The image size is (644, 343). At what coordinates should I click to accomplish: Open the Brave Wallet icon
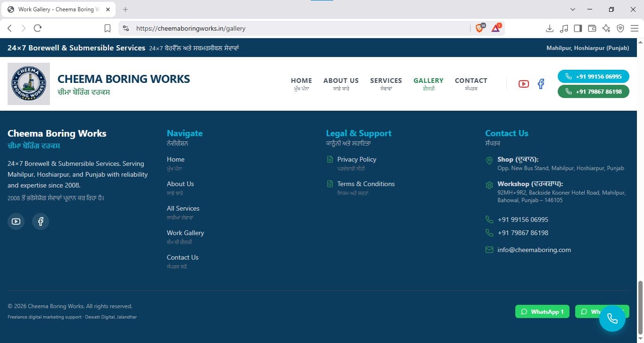pyautogui.click(x=592, y=28)
